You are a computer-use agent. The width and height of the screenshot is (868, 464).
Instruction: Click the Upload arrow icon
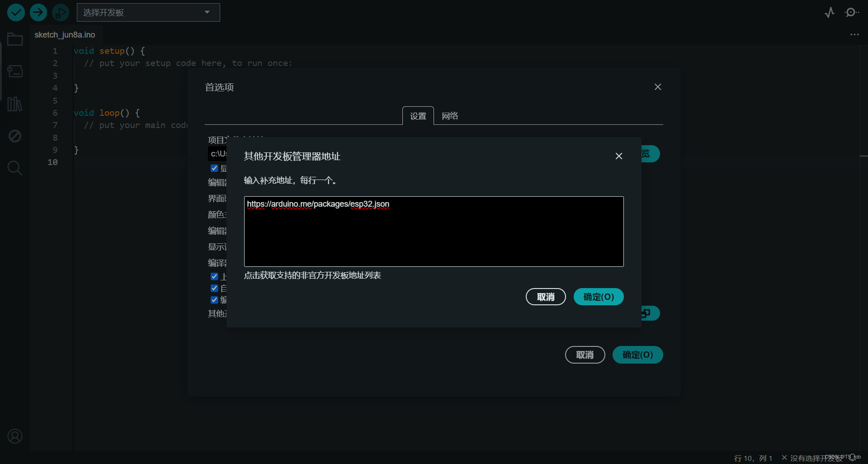(x=38, y=12)
